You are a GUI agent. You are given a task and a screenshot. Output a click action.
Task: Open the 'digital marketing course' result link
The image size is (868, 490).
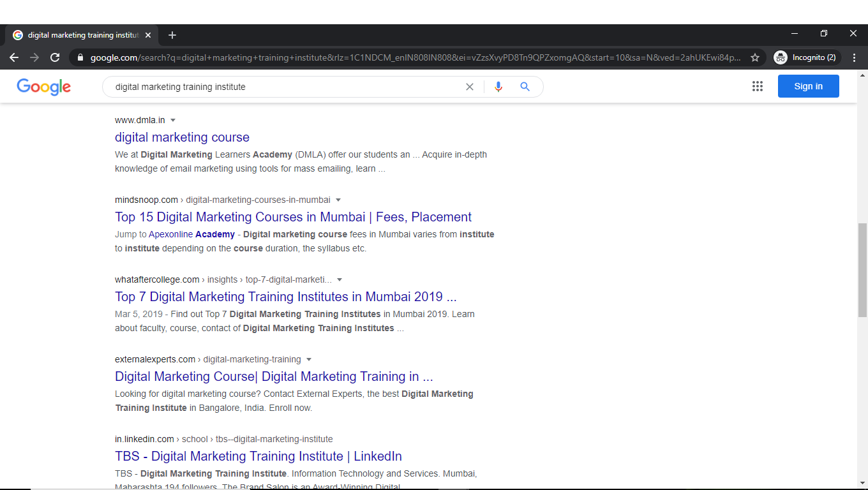pyautogui.click(x=182, y=137)
